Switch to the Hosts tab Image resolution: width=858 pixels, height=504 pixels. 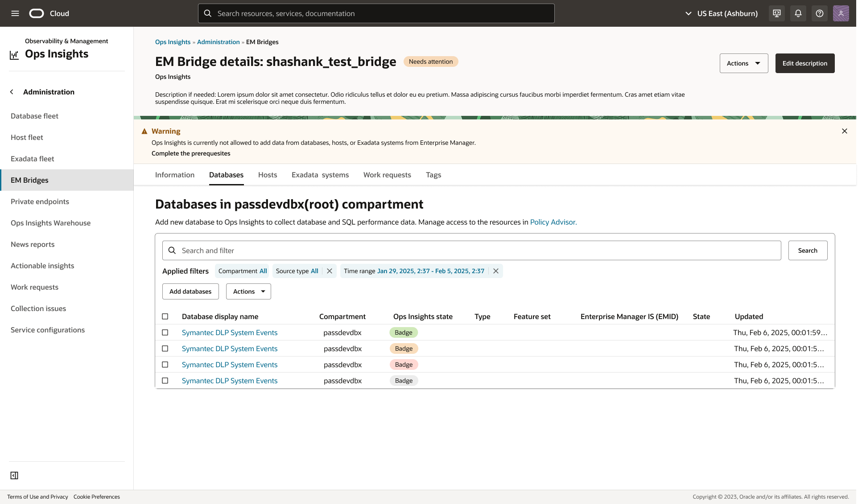pos(268,175)
